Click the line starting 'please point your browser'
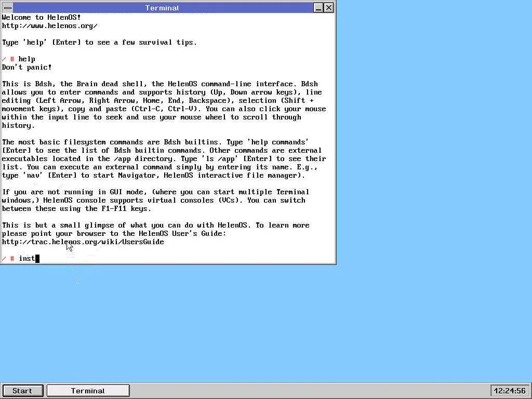 click(x=114, y=233)
